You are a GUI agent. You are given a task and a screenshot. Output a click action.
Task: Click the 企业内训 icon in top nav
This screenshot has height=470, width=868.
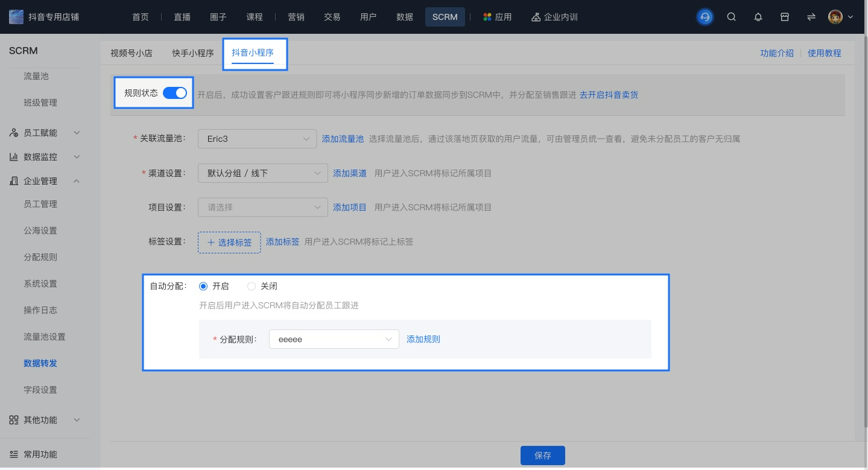(x=536, y=17)
